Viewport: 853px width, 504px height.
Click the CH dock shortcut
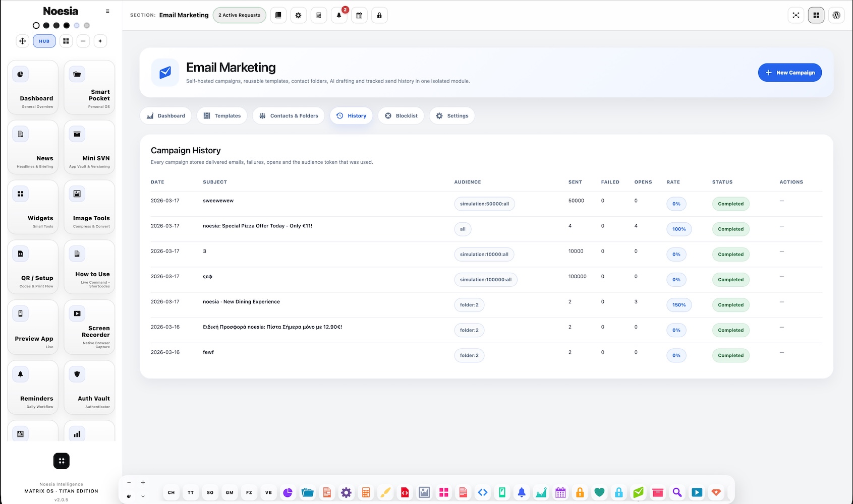coord(172,492)
